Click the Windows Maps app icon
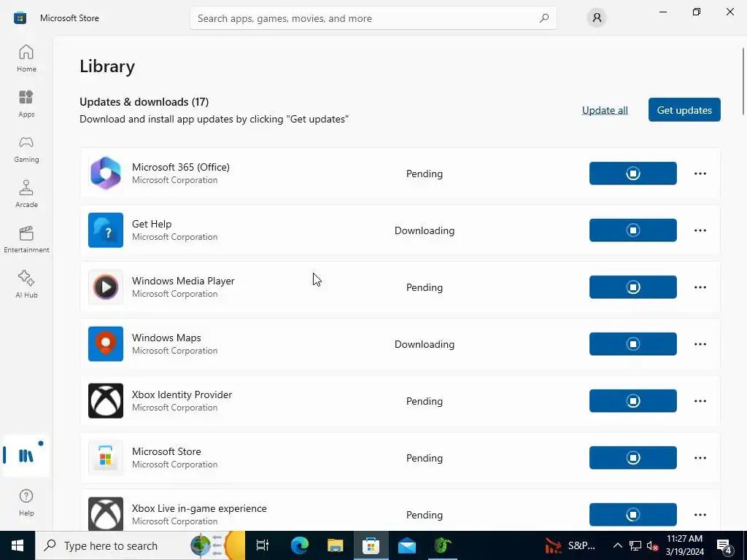This screenshot has height=560, width=747. coord(106,344)
